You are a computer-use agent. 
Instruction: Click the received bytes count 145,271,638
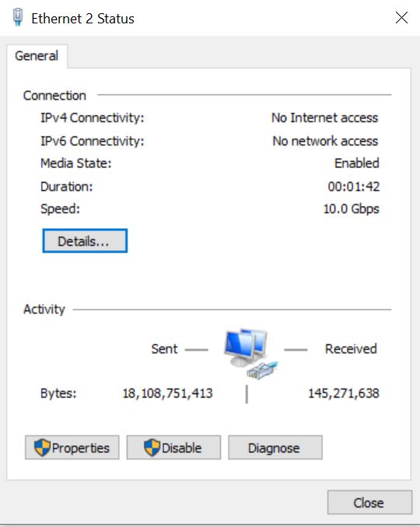pos(344,393)
